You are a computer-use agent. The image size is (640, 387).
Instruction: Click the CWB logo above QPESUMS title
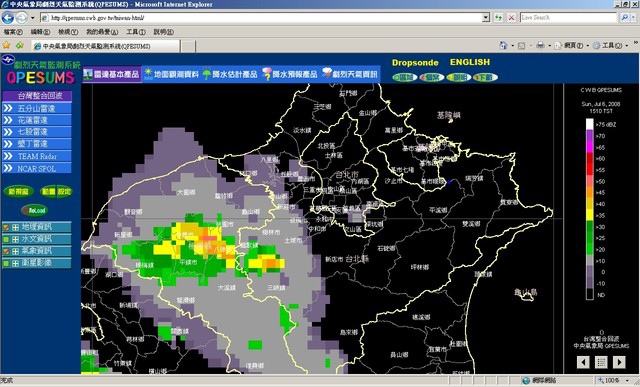(x=8, y=60)
